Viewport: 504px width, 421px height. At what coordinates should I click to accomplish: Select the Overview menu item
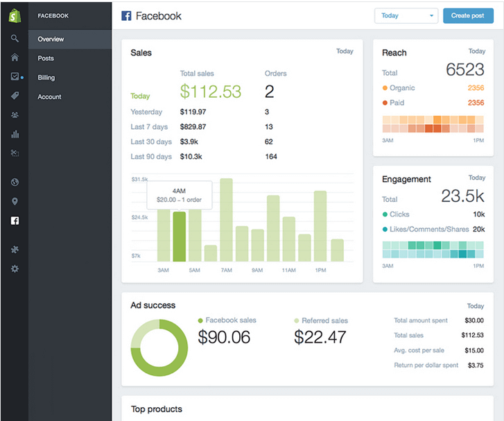click(x=51, y=40)
